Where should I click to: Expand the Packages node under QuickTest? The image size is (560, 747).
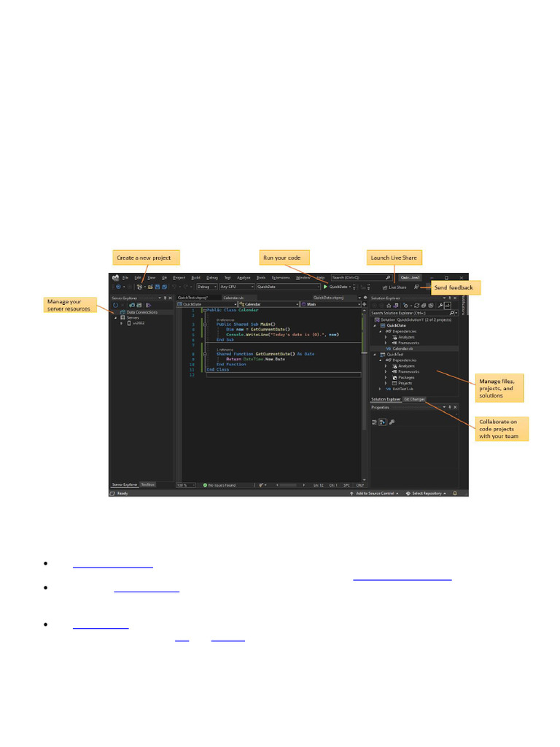pyautogui.click(x=386, y=377)
